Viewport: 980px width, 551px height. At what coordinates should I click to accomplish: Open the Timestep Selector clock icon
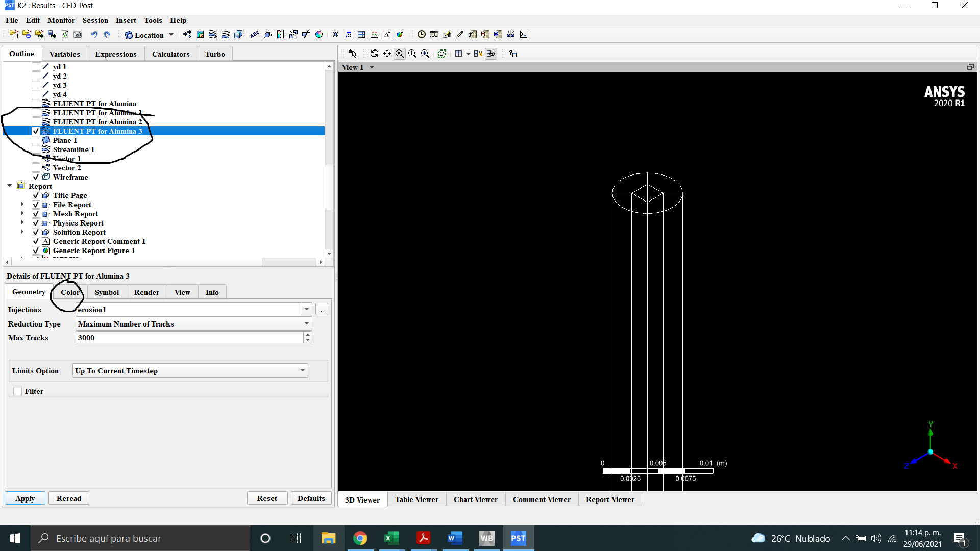tap(422, 35)
